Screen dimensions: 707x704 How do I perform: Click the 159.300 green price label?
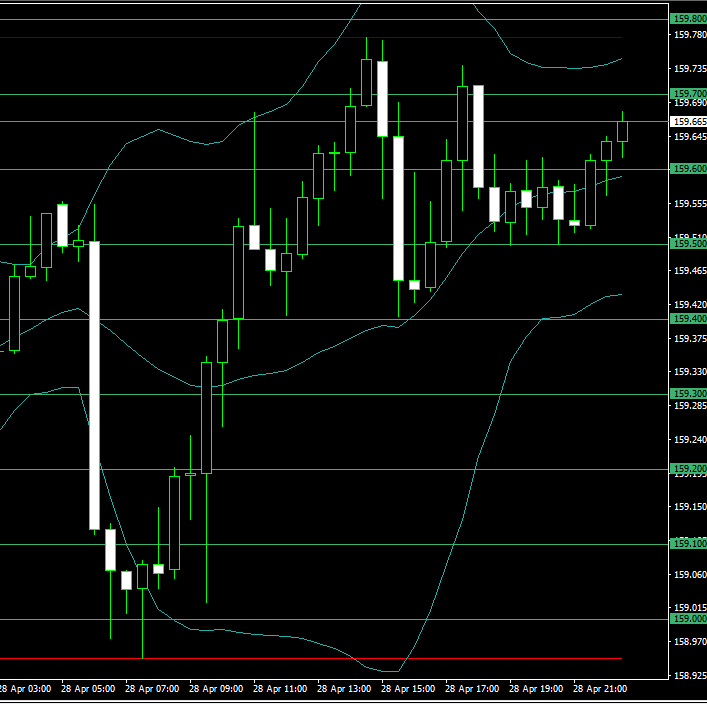689,394
